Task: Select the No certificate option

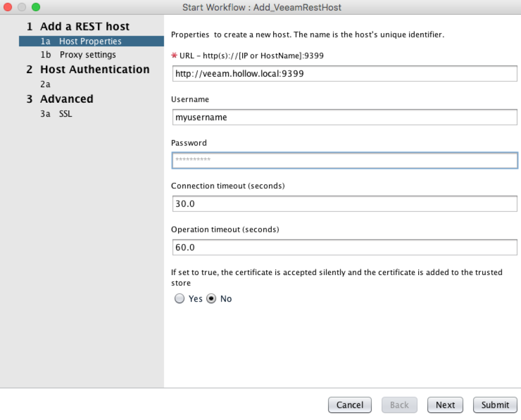Action: pyautogui.click(x=212, y=298)
